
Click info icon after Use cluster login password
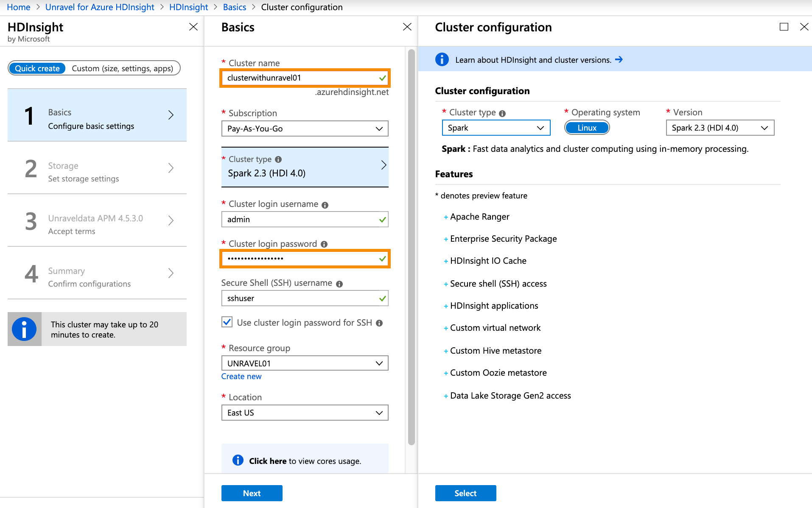tap(379, 323)
